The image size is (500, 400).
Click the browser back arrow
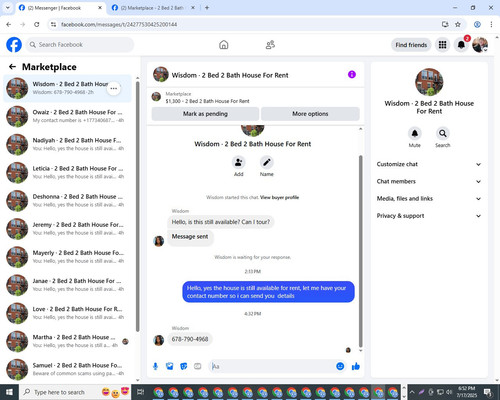pos(9,24)
